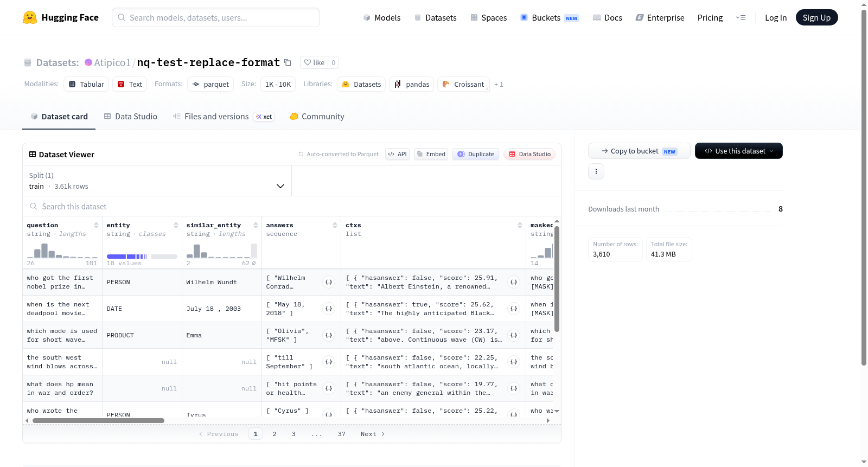Expand JSON icon in Black ctxs cell

pos(514,309)
